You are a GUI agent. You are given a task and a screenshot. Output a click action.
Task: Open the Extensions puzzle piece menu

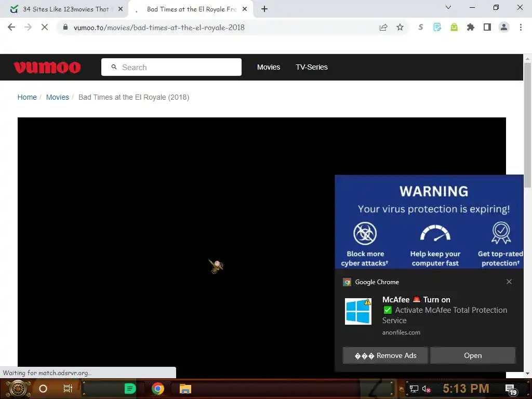471,27
